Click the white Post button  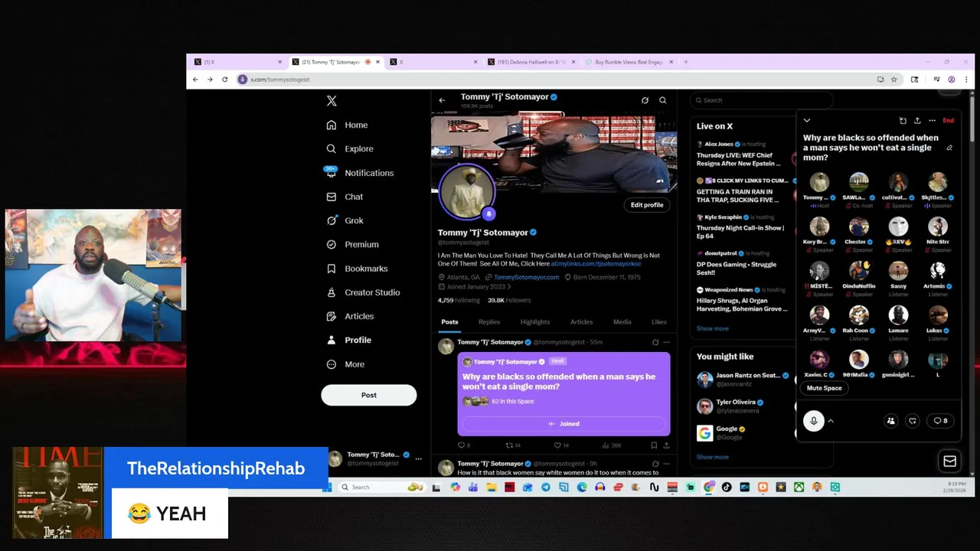click(x=369, y=395)
